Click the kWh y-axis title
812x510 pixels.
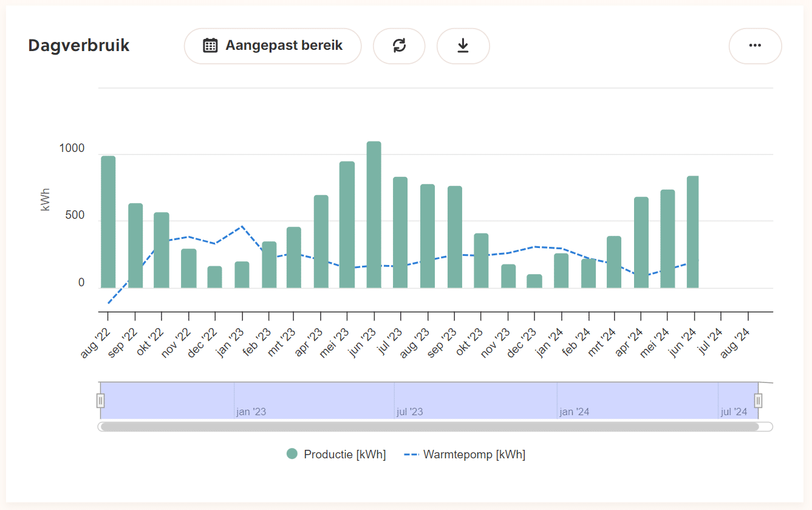coord(45,199)
